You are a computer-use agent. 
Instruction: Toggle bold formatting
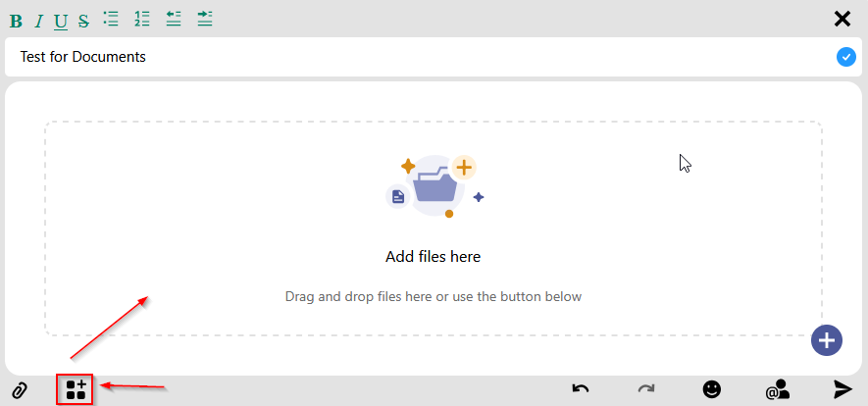[16, 21]
